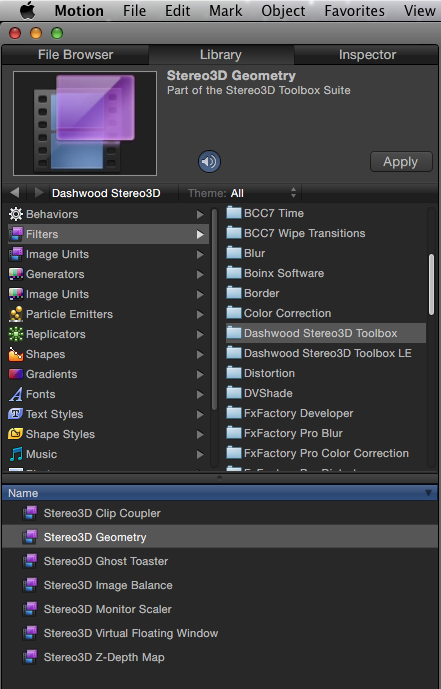This screenshot has width=441, height=689.
Task: Click the Blur folder icon
Action: 234,253
